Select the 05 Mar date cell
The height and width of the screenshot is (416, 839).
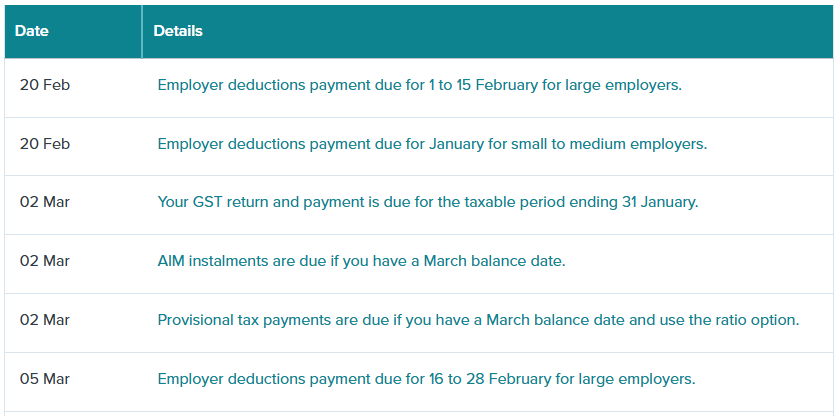coord(45,379)
